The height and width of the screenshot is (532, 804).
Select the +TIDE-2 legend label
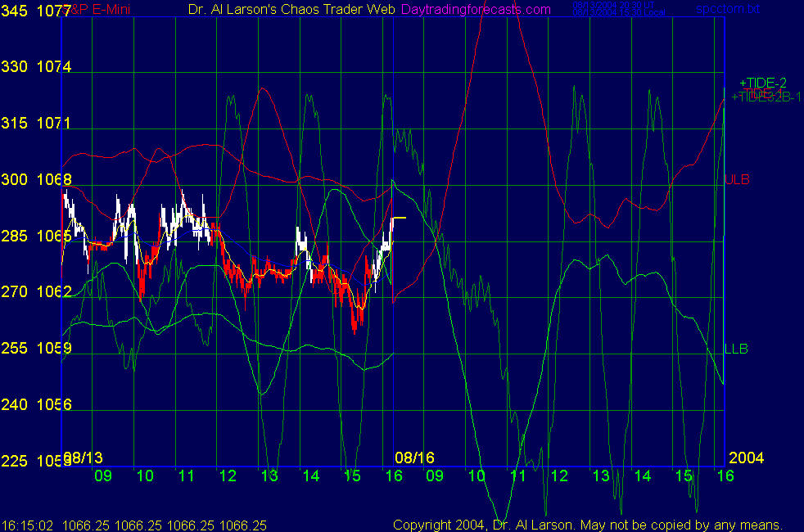pyautogui.click(x=763, y=83)
